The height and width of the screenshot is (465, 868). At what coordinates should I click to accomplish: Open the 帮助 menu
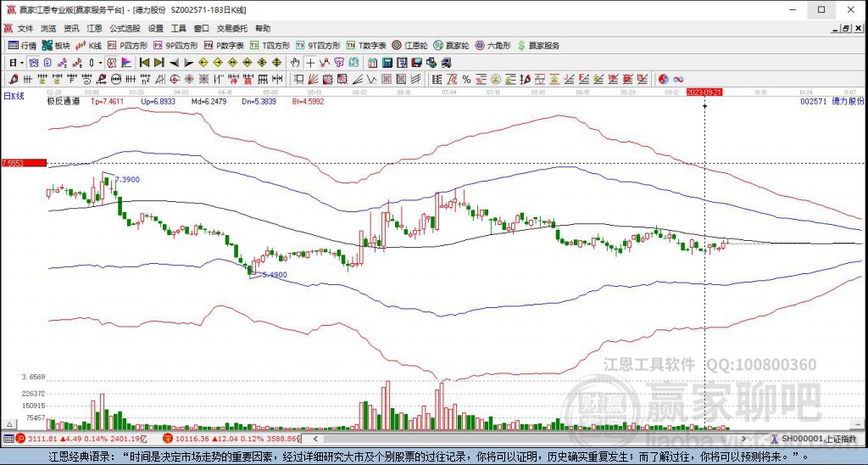click(263, 28)
